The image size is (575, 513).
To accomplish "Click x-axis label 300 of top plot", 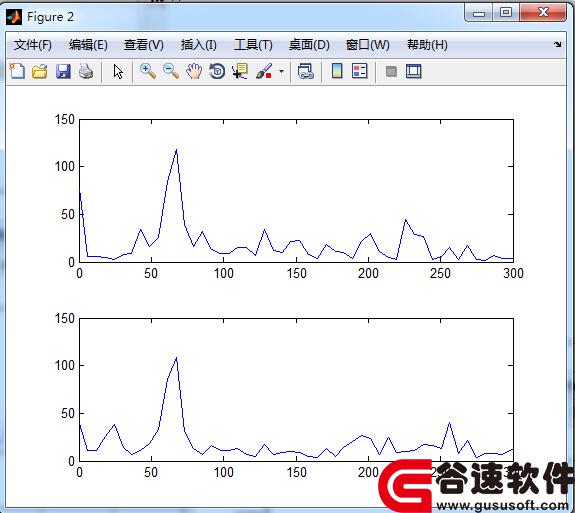I will tap(513, 273).
